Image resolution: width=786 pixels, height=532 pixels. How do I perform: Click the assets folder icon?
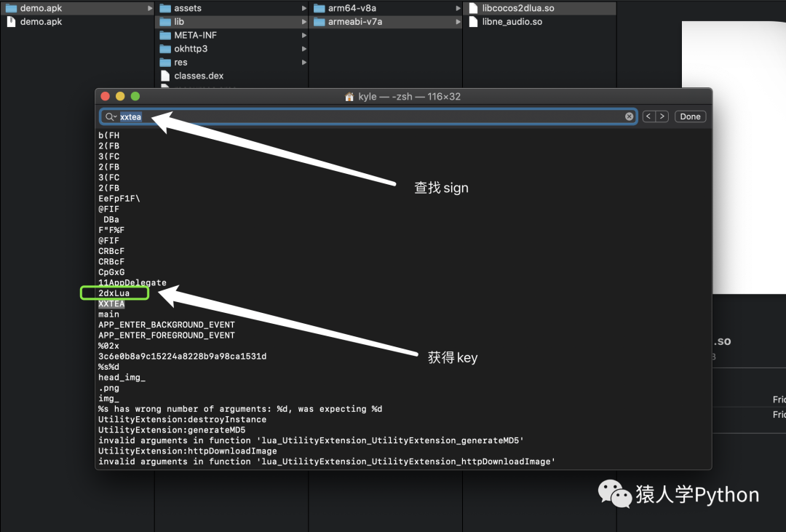165,8
